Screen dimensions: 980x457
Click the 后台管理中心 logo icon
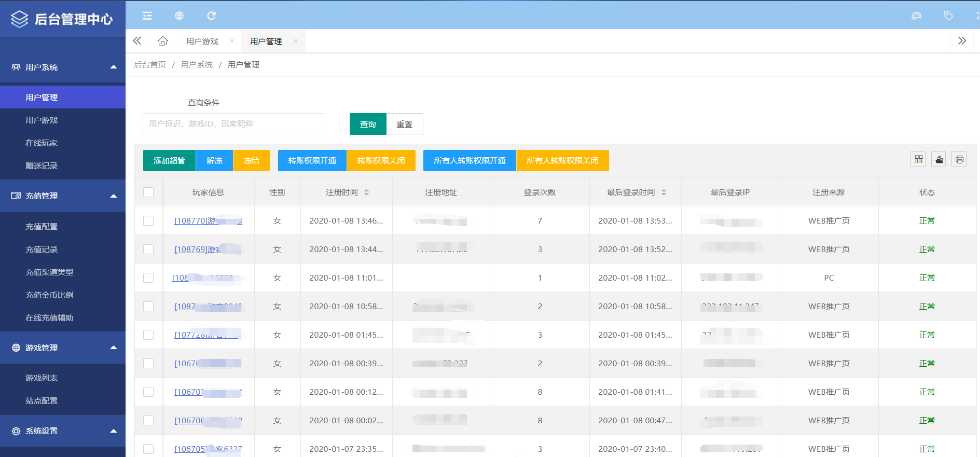20,19
